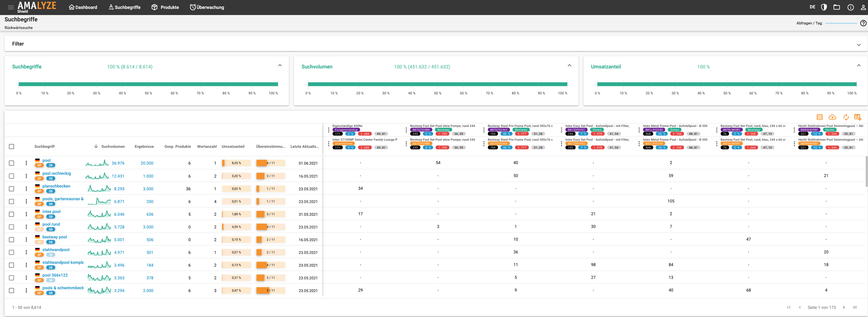Open three-dot menu of Intex Metal Frame Pool column
This screenshot has height=317, width=868.
[x=639, y=130]
